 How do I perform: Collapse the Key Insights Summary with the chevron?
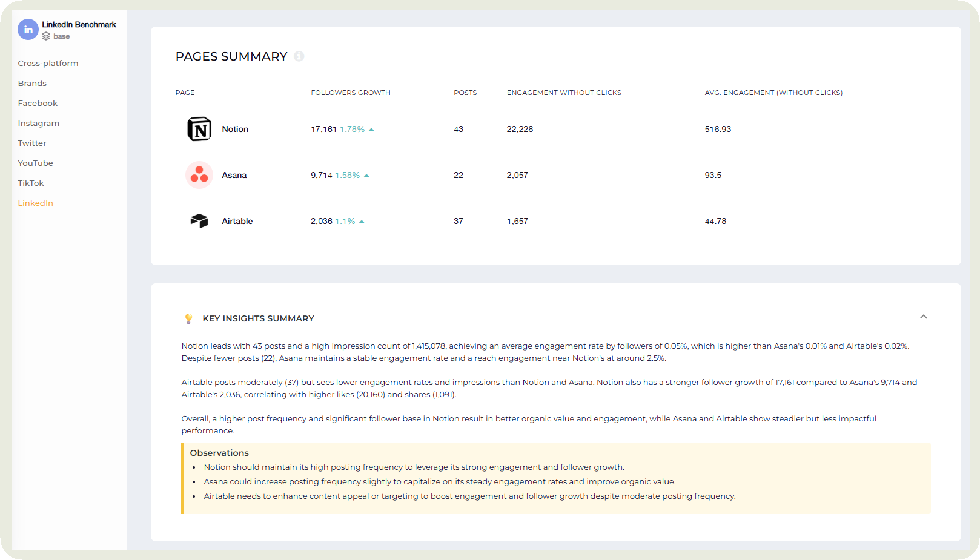click(924, 317)
